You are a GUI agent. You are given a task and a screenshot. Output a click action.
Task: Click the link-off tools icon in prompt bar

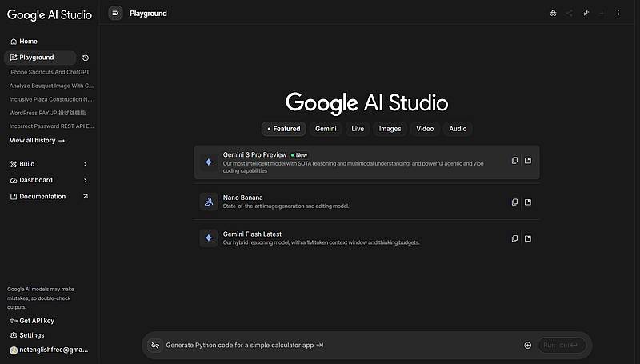coord(155,346)
